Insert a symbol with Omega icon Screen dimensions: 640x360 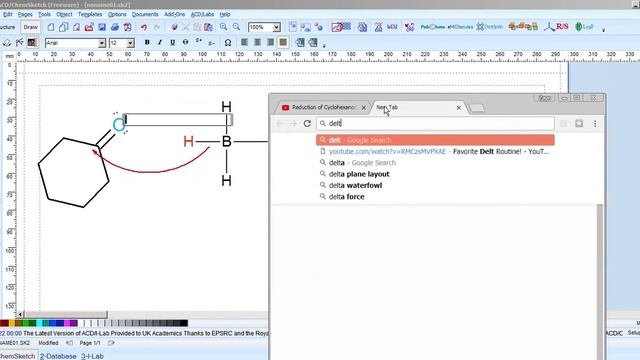(228, 42)
